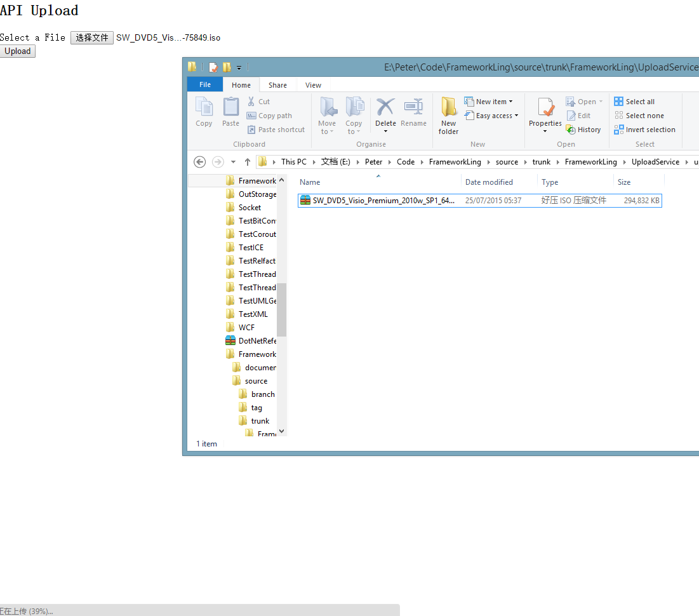Navigate to the 文档 (E:) breadcrumb

point(336,162)
